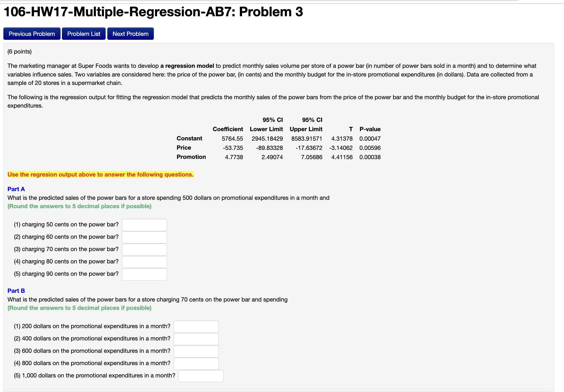This screenshot has width=564, height=392.
Task: Focus the 60 cents answer field
Action: click(144, 237)
